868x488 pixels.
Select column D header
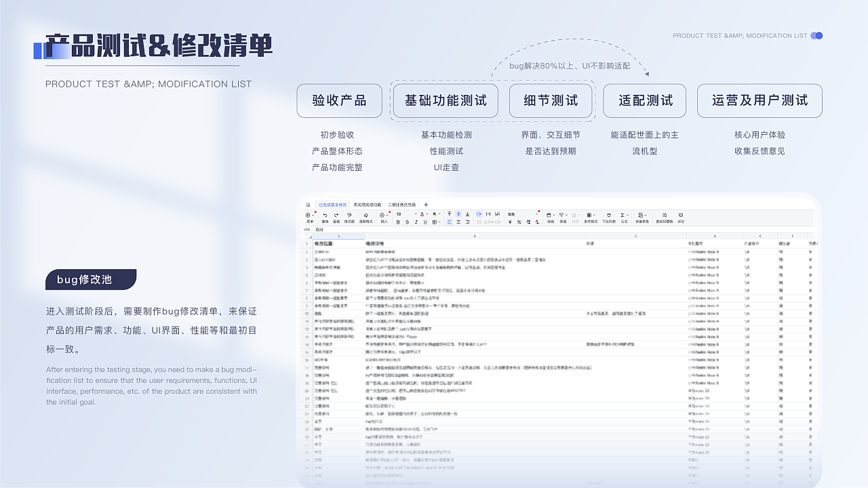pos(715,237)
